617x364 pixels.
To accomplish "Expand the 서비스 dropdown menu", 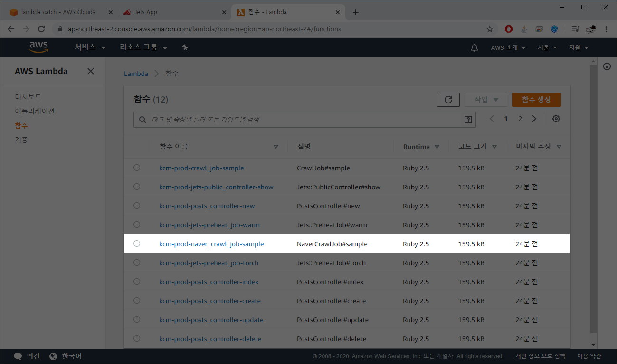I will [90, 47].
